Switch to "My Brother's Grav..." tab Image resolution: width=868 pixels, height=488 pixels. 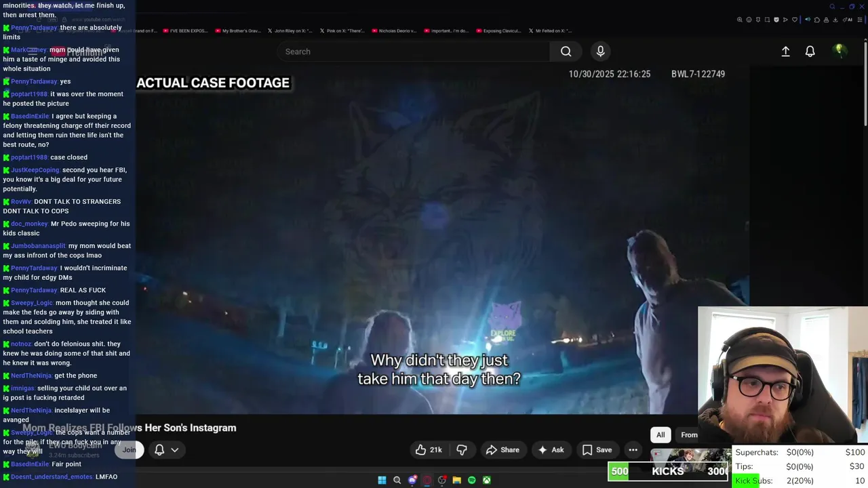click(x=237, y=30)
